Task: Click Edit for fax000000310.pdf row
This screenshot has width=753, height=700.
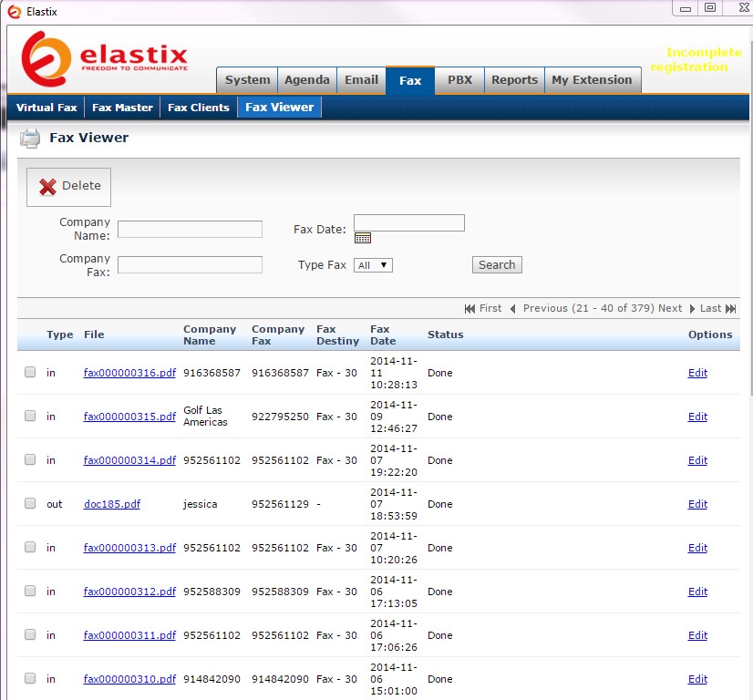Action: (x=697, y=679)
